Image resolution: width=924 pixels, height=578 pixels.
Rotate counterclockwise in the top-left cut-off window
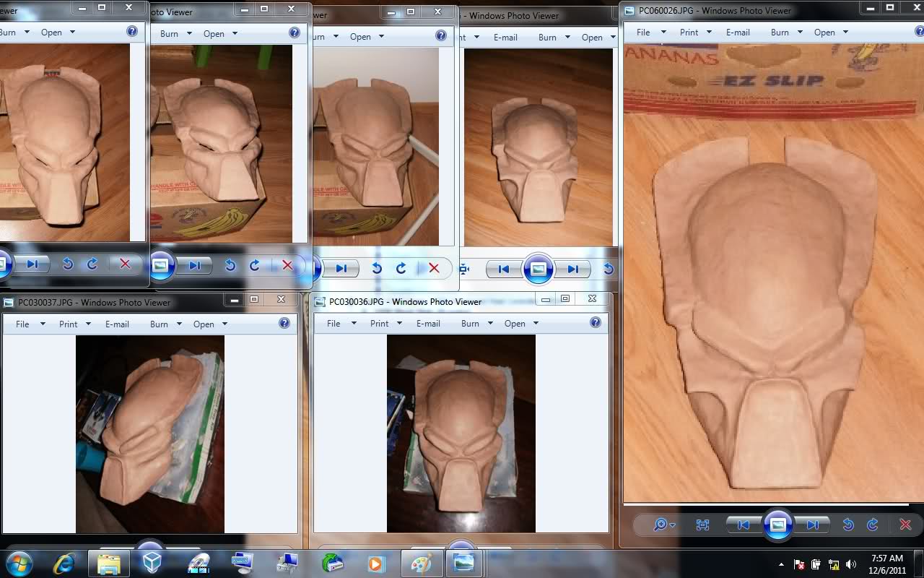click(68, 264)
